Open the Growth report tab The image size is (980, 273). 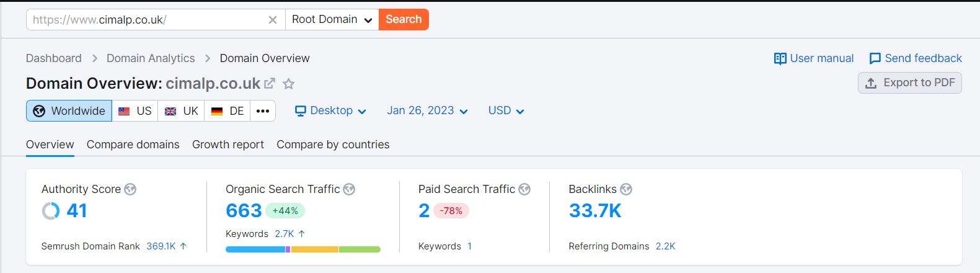(228, 145)
